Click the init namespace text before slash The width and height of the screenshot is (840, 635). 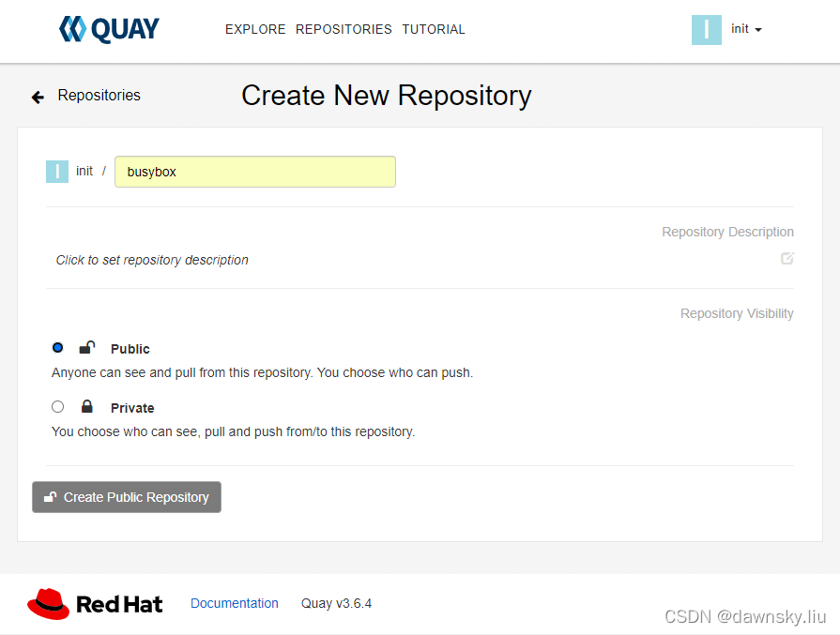point(84,171)
